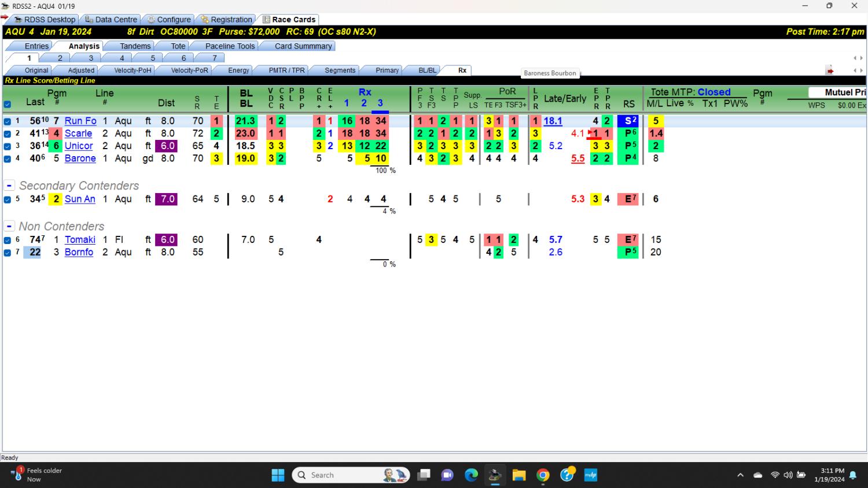Select race 4 tab
This screenshot has width=868, height=488.
tap(122, 58)
